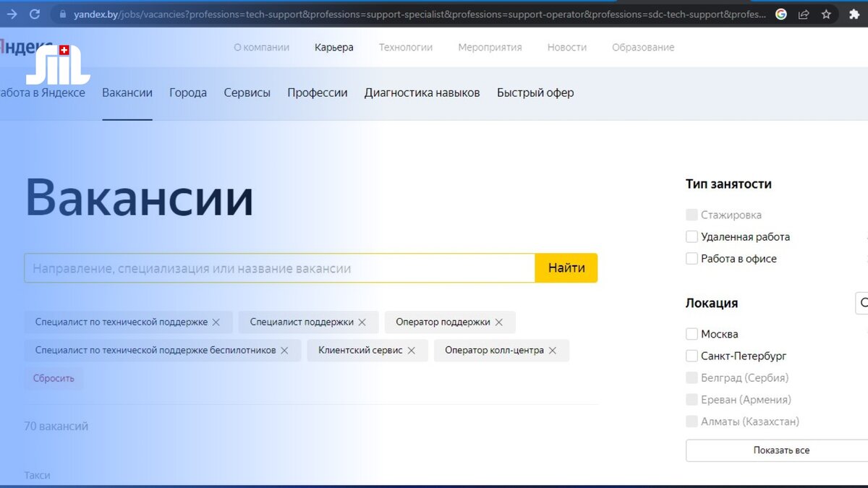This screenshot has height=488, width=868.
Task: Click the Такси category heading
Action: point(37,475)
